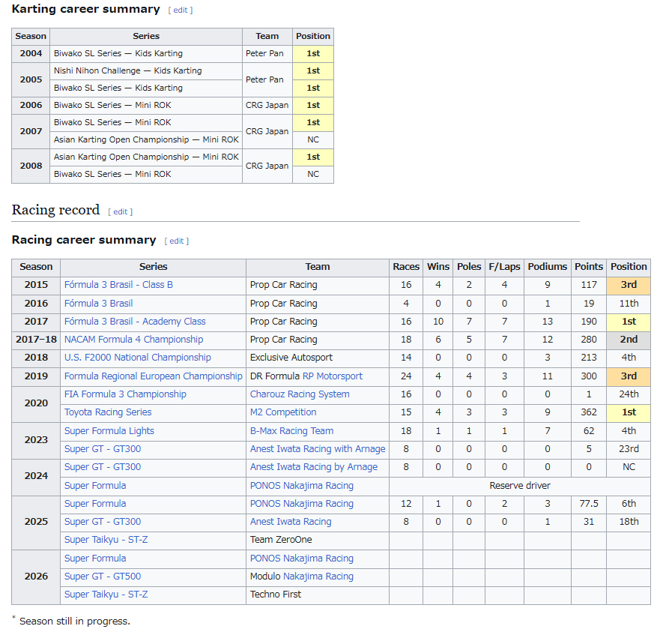Follow the Nakajima Racing link after Modulo
This screenshot has height=632, width=672.
click(x=318, y=577)
